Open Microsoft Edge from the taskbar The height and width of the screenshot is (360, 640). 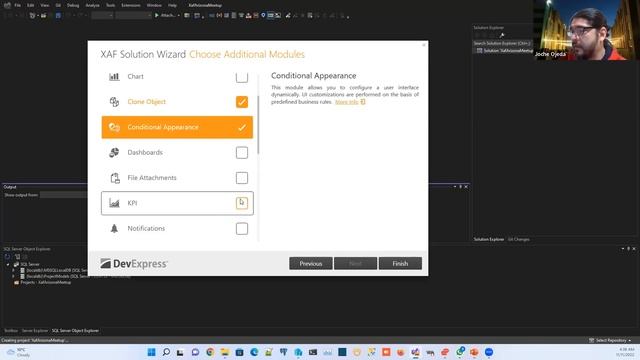254,352
